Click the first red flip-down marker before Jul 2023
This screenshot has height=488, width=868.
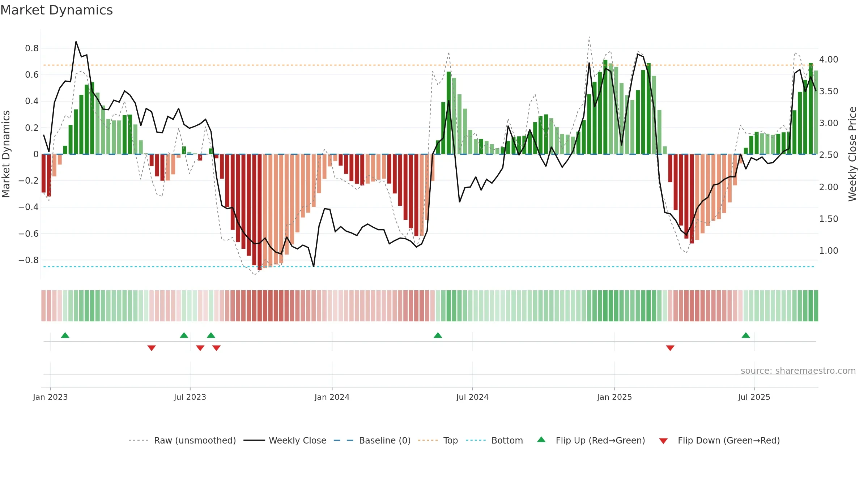tap(152, 348)
